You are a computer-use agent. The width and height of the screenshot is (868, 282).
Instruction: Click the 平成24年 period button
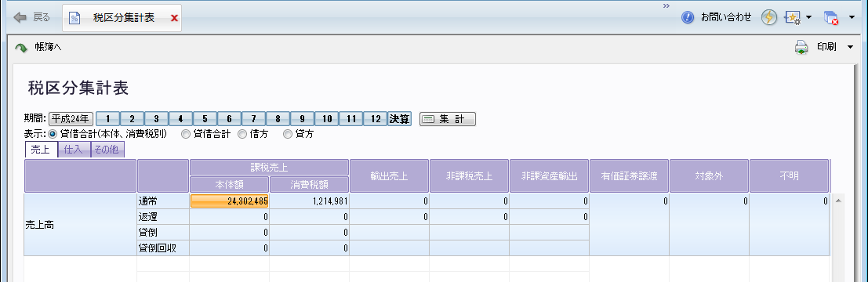click(x=71, y=119)
